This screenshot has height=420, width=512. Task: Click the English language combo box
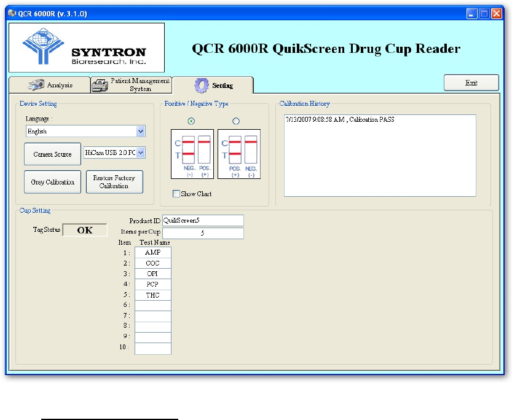tap(85, 132)
